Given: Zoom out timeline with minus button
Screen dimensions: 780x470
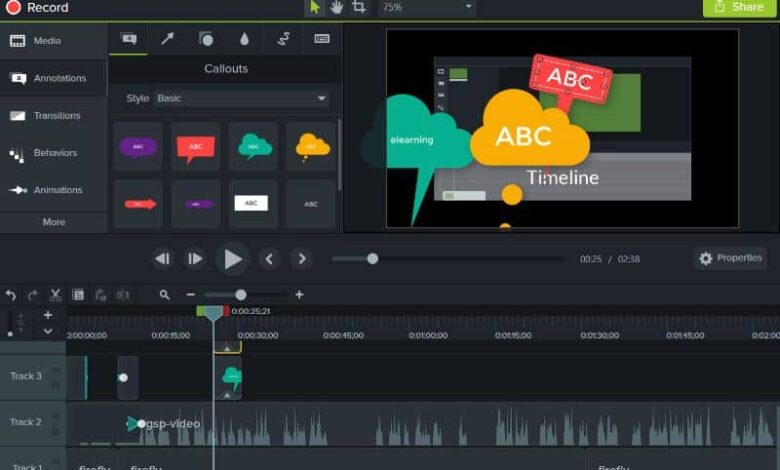Looking at the screenshot, I should tap(191, 295).
